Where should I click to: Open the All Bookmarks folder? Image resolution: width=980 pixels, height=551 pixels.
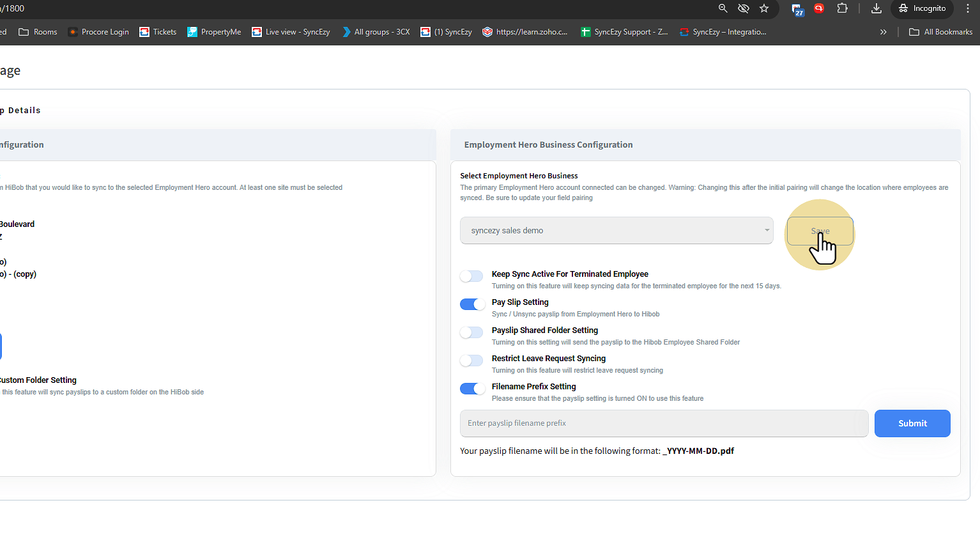(940, 32)
